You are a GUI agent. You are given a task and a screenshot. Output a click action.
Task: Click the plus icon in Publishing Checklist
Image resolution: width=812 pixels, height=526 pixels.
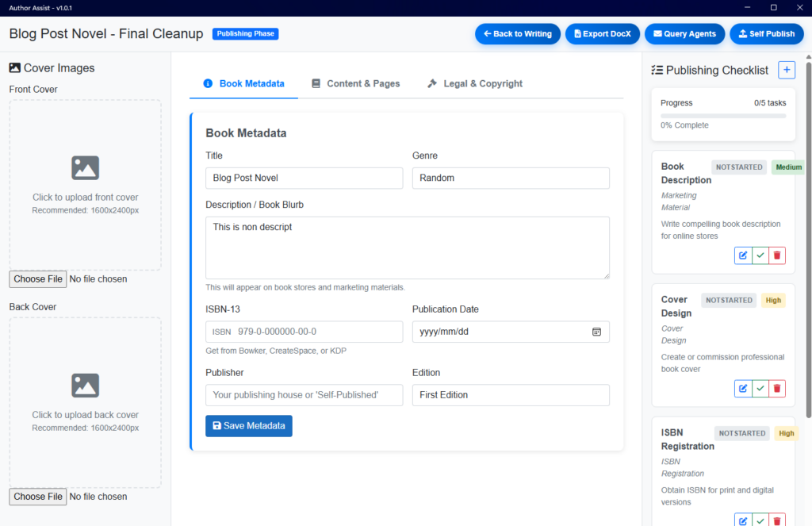[787, 70]
